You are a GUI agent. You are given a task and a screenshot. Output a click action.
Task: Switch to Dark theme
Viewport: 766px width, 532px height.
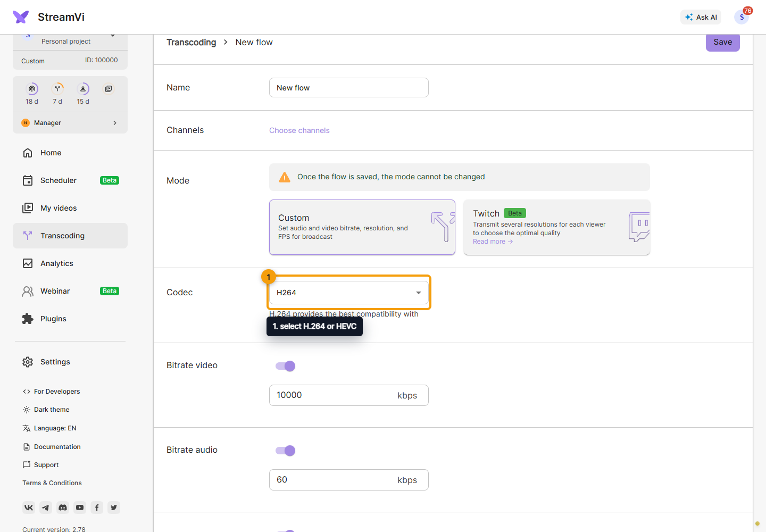coord(46,410)
